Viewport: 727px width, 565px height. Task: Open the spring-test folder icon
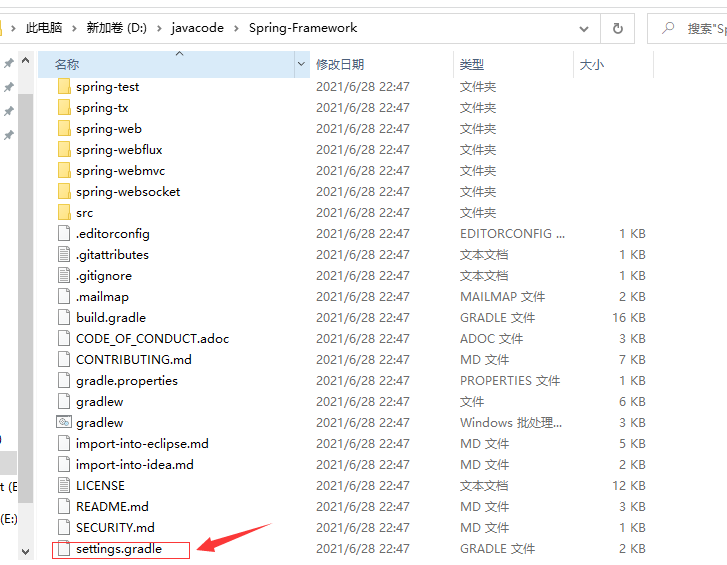[64, 87]
